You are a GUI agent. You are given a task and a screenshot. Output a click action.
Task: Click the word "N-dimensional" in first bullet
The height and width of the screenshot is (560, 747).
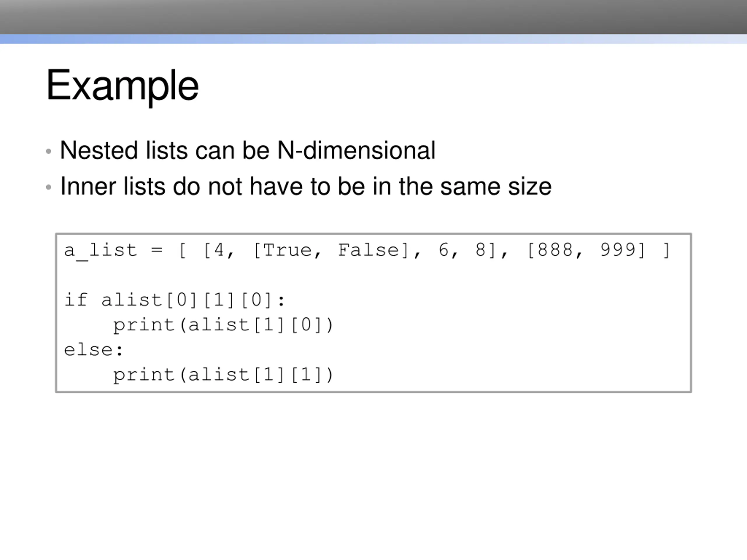[356, 150]
